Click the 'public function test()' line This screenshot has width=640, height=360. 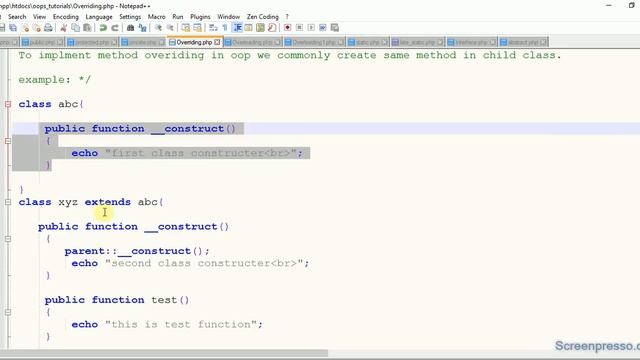[x=117, y=300]
